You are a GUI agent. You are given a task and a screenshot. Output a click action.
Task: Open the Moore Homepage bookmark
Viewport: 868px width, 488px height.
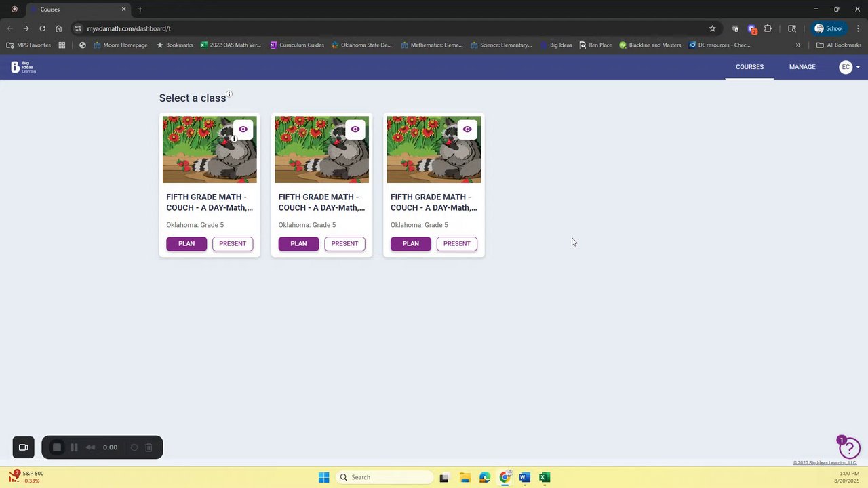pyautogui.click(x=120, y=45)
